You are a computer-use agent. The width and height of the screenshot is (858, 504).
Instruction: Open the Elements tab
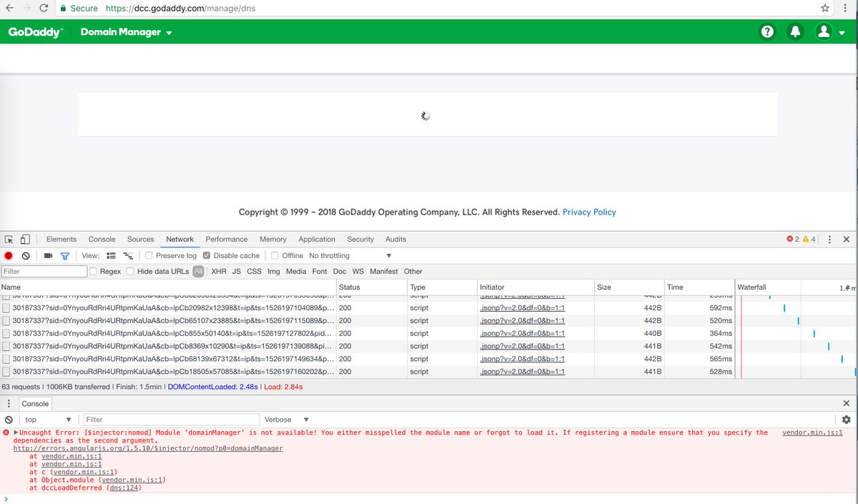click(x=61, y=239)
